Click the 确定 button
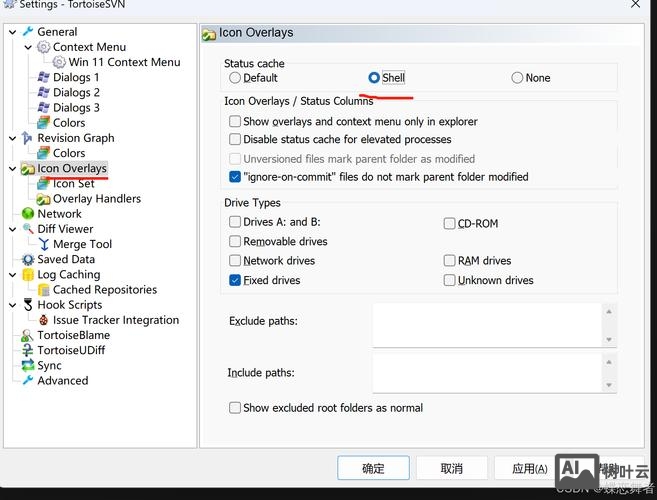This screenshot has height=500, width=657. [373, 468]
